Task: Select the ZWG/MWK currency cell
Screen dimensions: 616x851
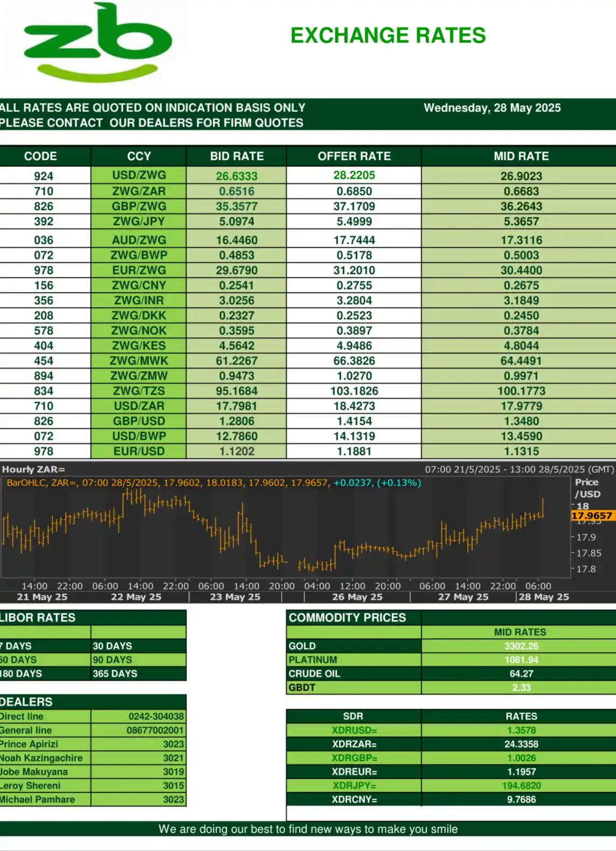Action: click(x=139, y=360)
